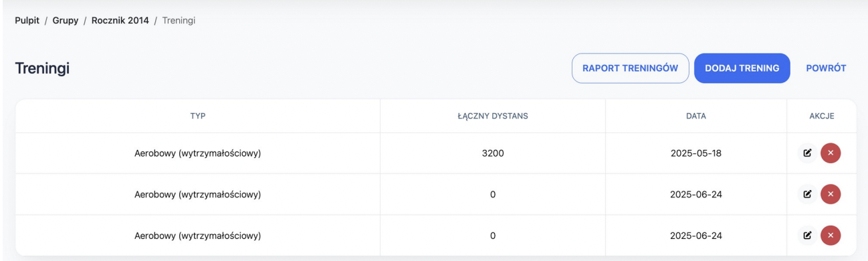
Task: Delete the 2025-05-18 training with red X
Action: point(831,153)
